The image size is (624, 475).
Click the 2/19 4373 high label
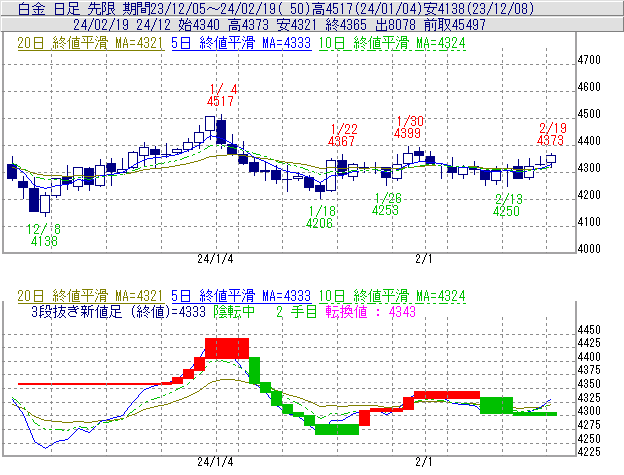tap(552, 134)
